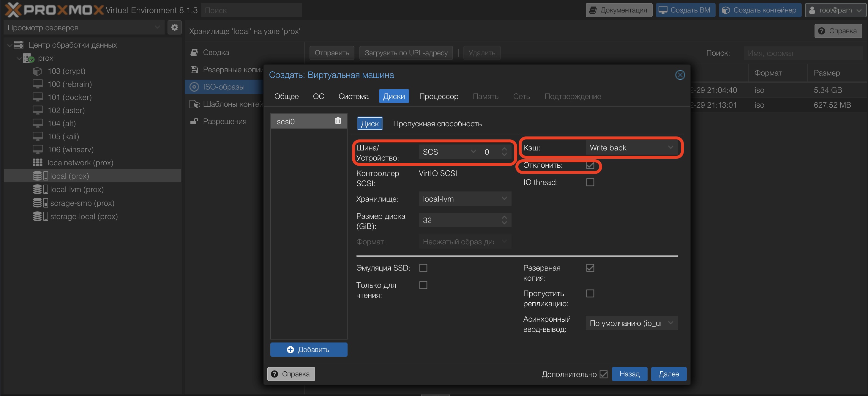Toggle the Эмуляция SSD checkbox
Image resolution: width=868 pixels, height=396 pixels.
pyautogui.click(x=423, y=268)
